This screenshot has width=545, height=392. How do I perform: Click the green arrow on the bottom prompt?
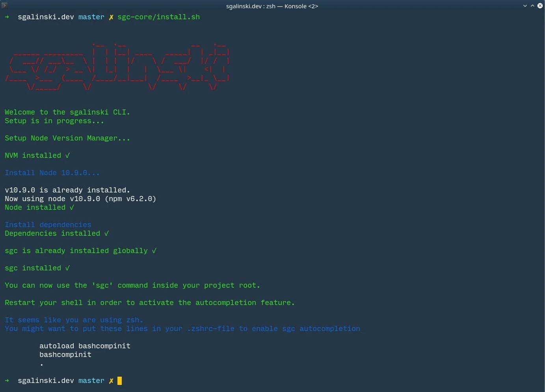(7, 381)
